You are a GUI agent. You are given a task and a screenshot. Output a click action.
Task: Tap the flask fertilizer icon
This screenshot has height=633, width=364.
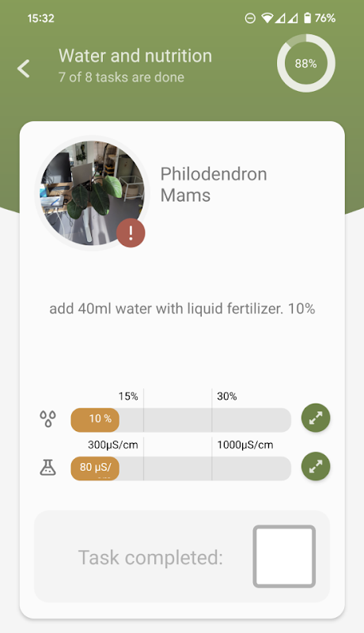(x=47, y=467)
